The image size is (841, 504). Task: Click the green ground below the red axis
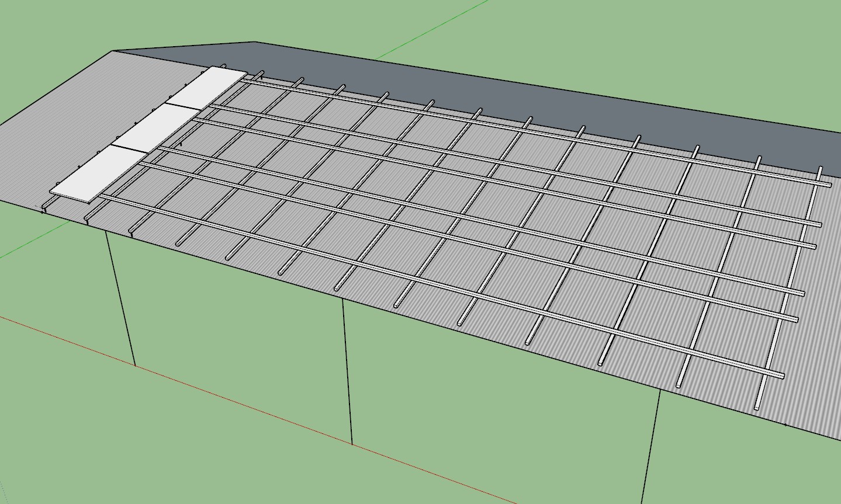pyautogui.click(x=146, y=456)
